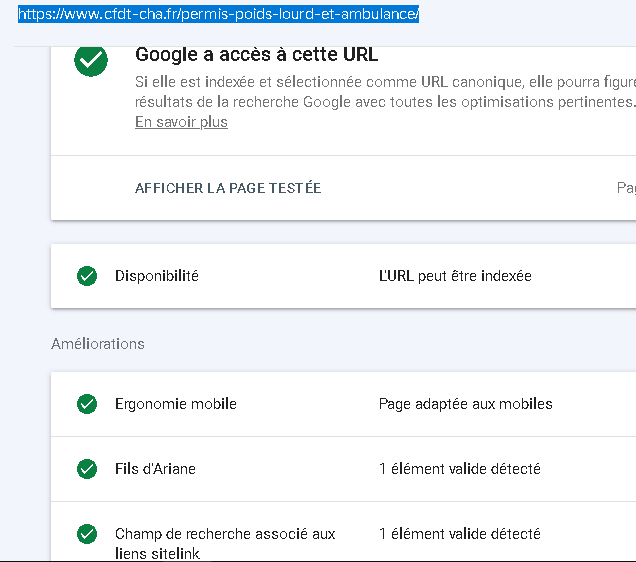
Task: Expand the Ergonomie mobile row
Action: [x=343, y=404]
